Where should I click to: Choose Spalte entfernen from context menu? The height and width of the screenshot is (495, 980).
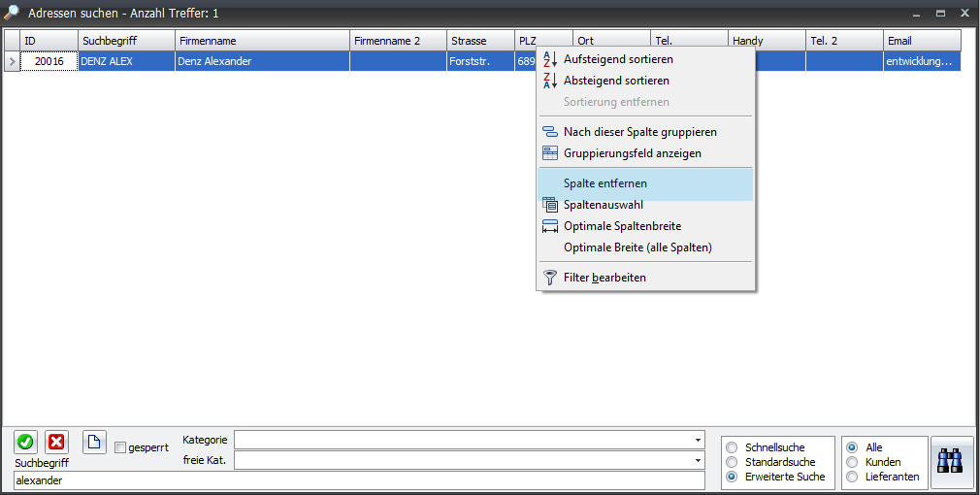coord(604,183)
